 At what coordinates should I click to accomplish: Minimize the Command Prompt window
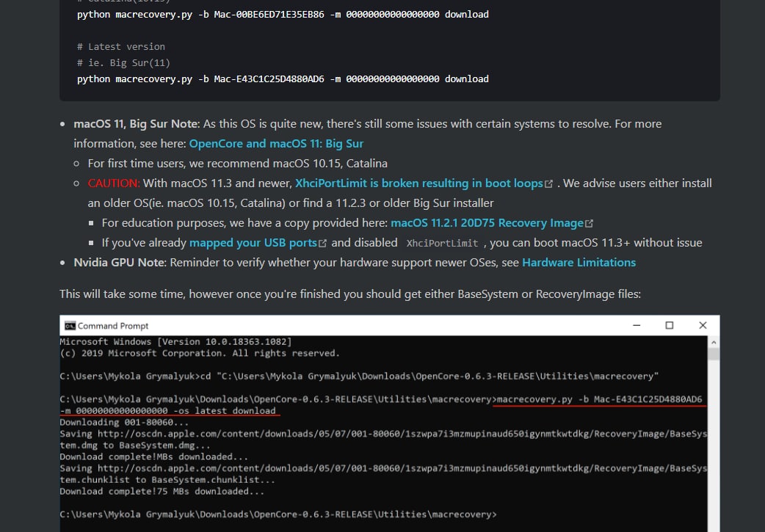tap(637, 325)
